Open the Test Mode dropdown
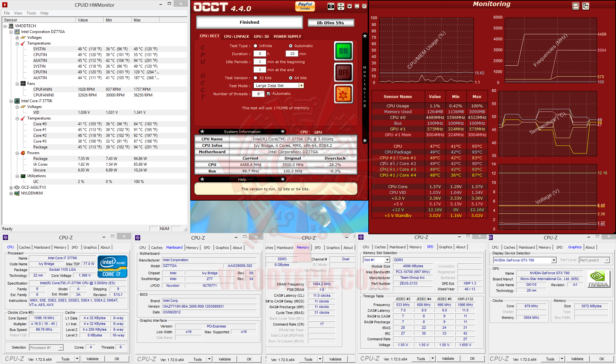Image resolution: width=616 pixels, height=364 pixels. click(x=301, y=86)
